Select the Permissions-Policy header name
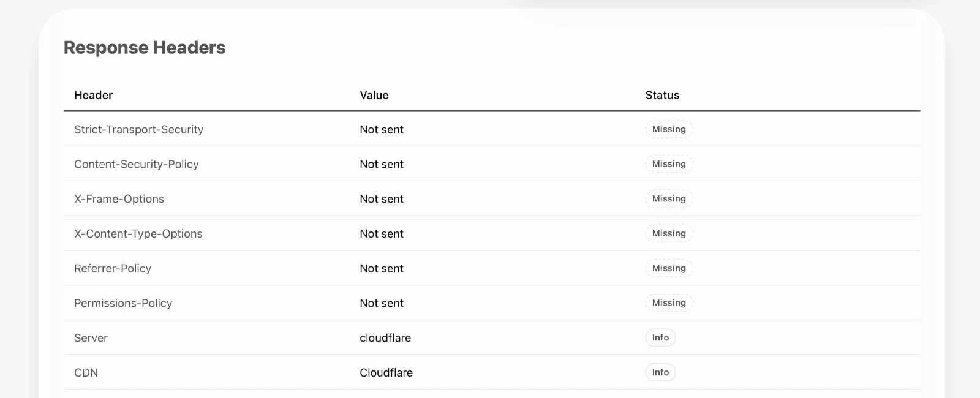980x398 pixels. pyautogui.click(x=123, y=303)
